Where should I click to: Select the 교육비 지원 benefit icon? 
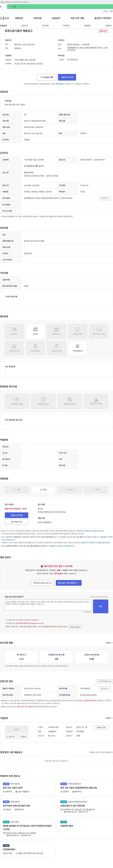pyautogui.click(x=77, y=331)
